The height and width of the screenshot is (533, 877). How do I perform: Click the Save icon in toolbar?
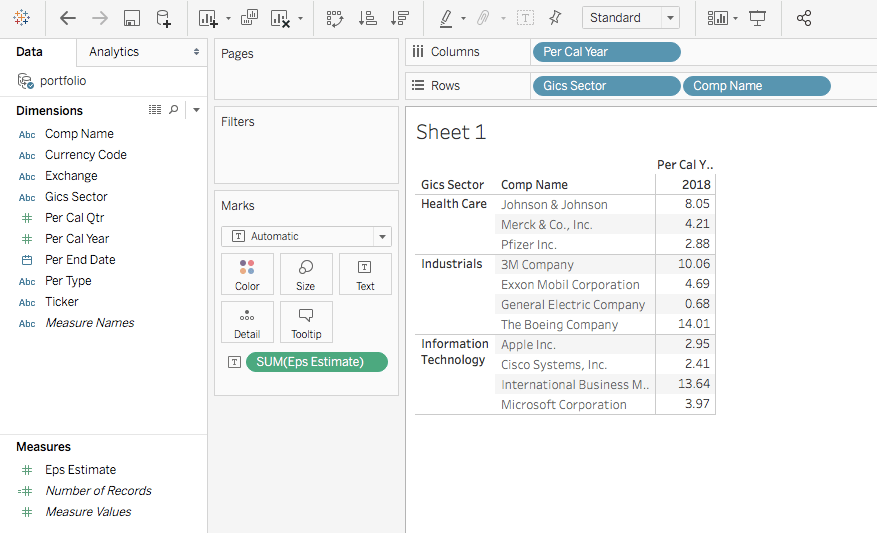pyautogui.click(x=131, y=18)
